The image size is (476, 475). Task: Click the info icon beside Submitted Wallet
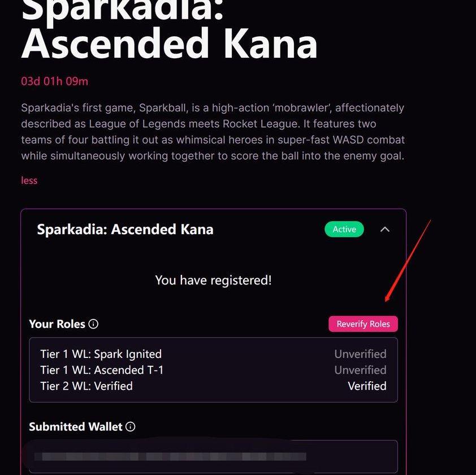click(x=131, y=427)
